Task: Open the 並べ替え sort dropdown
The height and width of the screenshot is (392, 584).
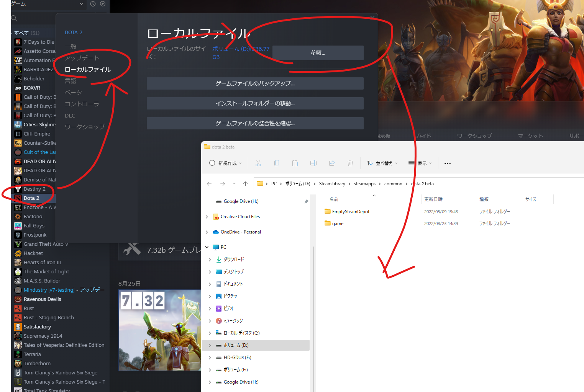Action: pos(382,163)
